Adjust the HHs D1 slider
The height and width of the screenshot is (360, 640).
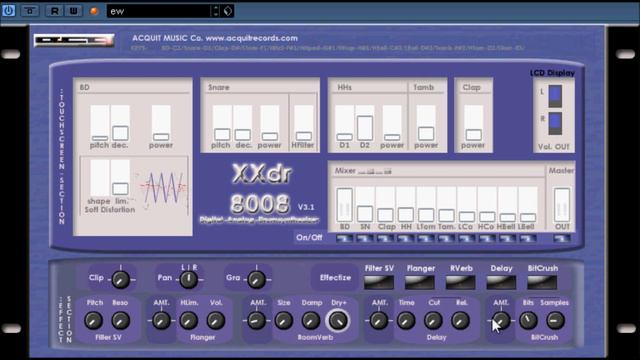344,123
